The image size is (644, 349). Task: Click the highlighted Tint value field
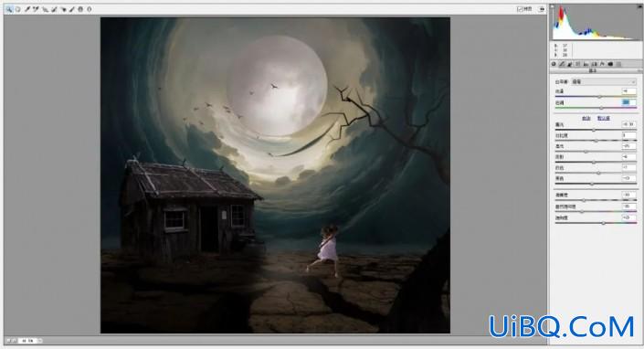(628, 102)
